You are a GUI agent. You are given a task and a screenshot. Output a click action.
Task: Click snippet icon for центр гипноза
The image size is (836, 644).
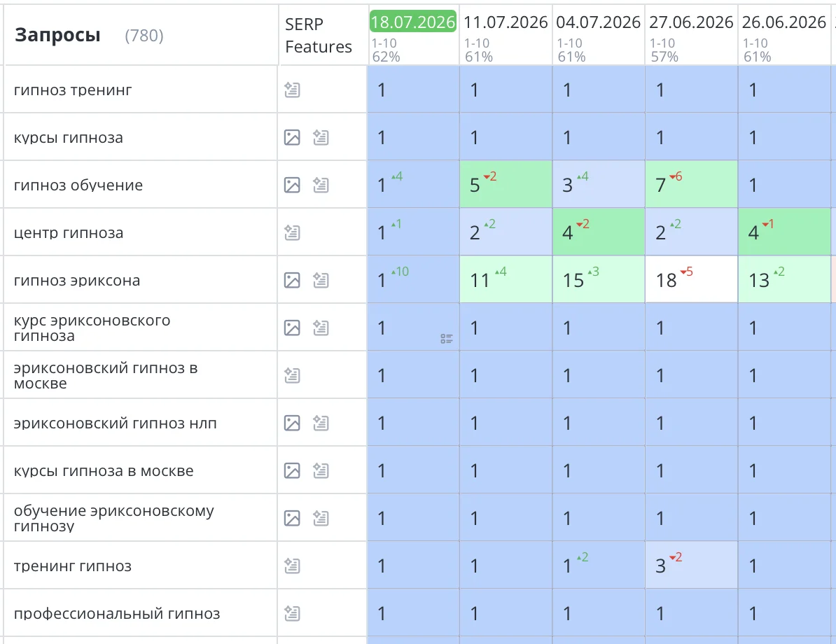tap(292, 232)
